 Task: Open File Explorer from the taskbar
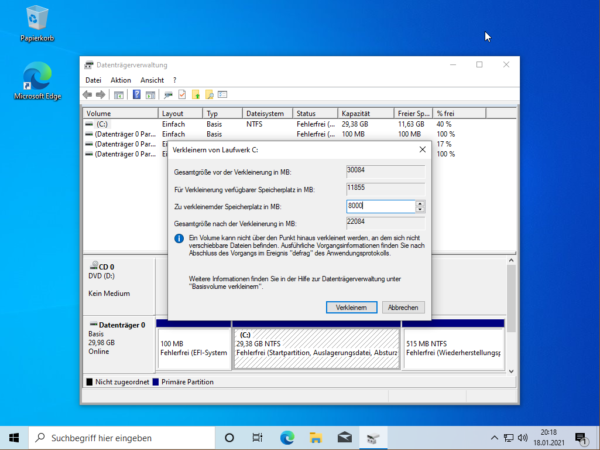pos(315,438)
